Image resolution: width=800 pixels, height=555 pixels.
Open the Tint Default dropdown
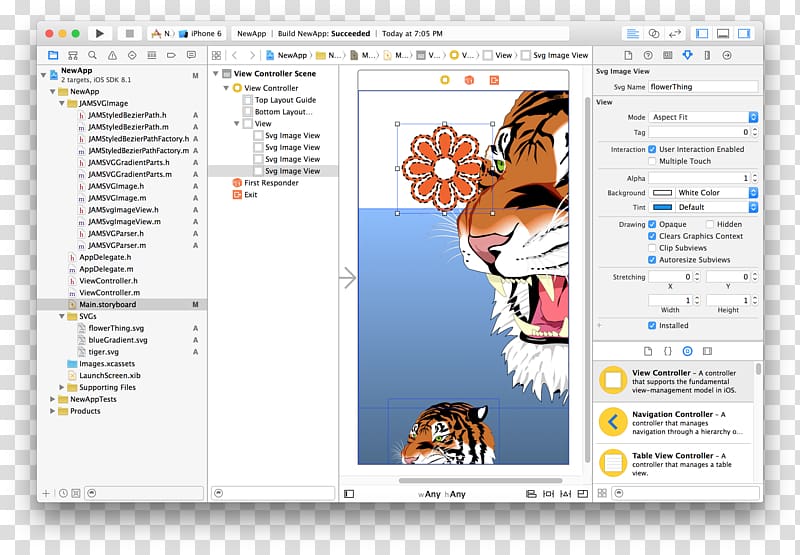[x=717, y=208]
